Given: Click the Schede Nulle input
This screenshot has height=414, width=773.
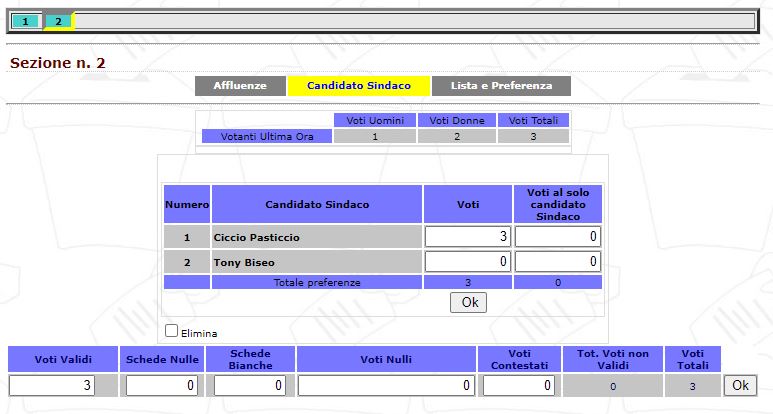Looking at the screenshot, I should tap(162, 385).
